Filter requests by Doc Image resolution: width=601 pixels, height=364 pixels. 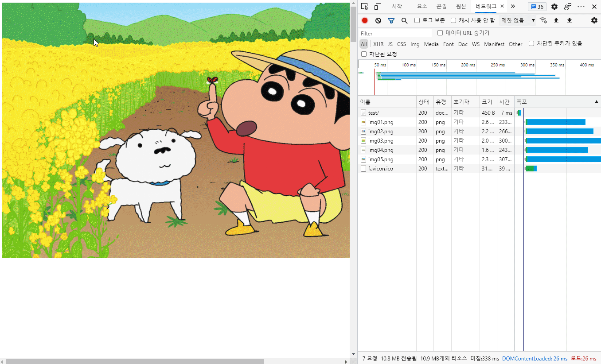463,44
